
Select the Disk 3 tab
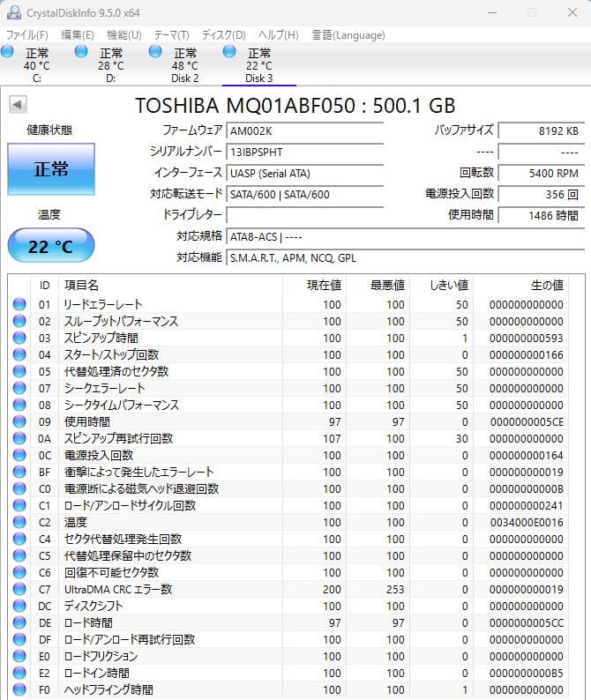[x=259, y=64]
